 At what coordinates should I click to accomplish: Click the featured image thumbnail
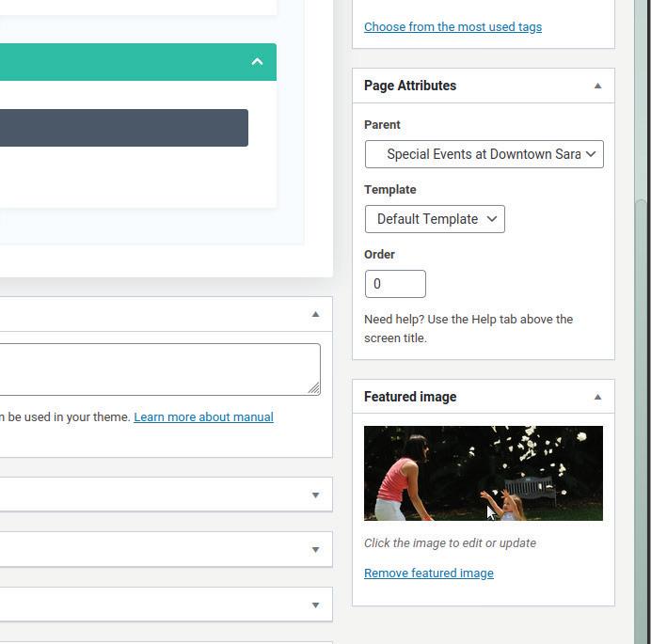[x=484, y=473]
